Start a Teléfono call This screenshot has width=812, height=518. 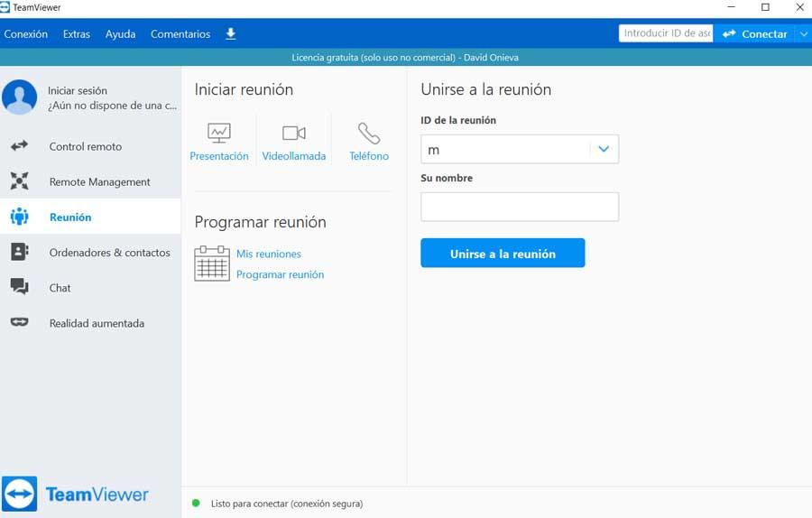point(369,142)
